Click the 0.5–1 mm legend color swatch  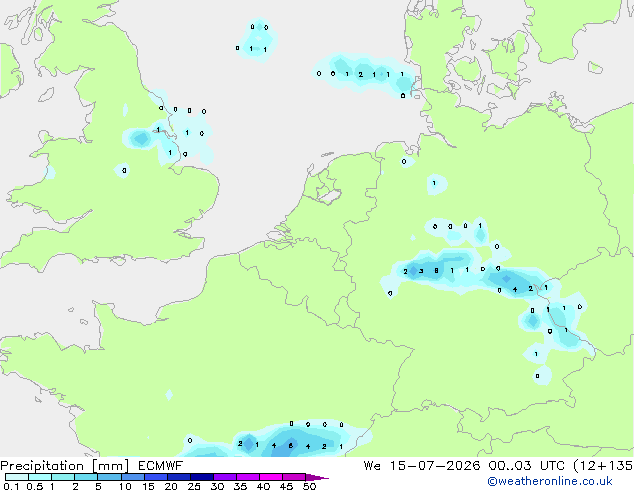[x=40, y=477]
